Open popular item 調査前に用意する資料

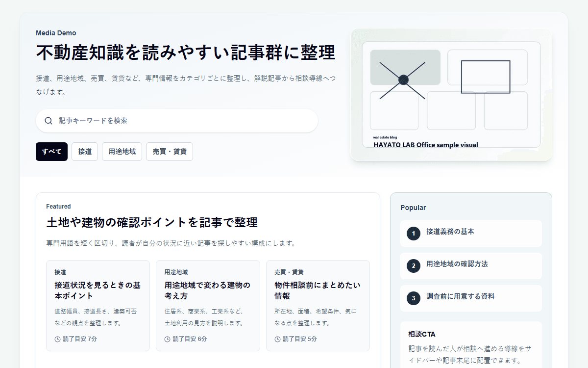pos(471,298)
